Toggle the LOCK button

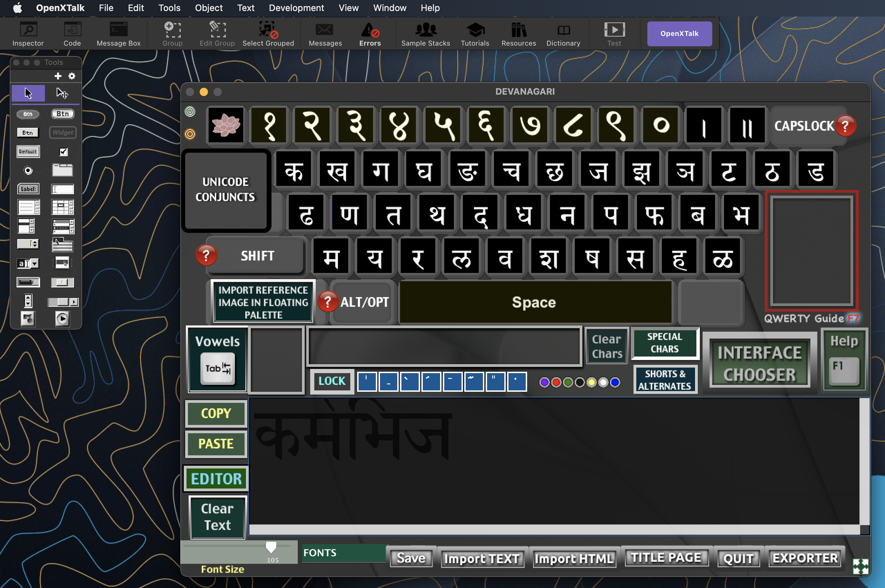332,381
